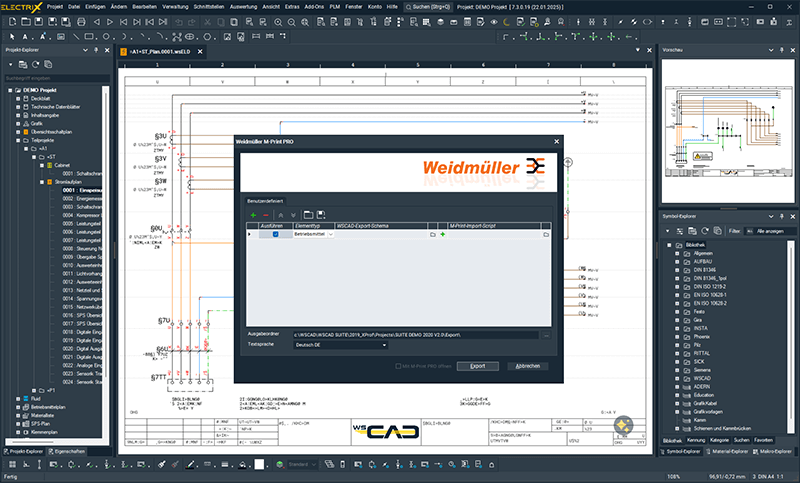Click the zoom out magnifier icon
The height and width of the screenshot is (483, 800).
(291, 22)
